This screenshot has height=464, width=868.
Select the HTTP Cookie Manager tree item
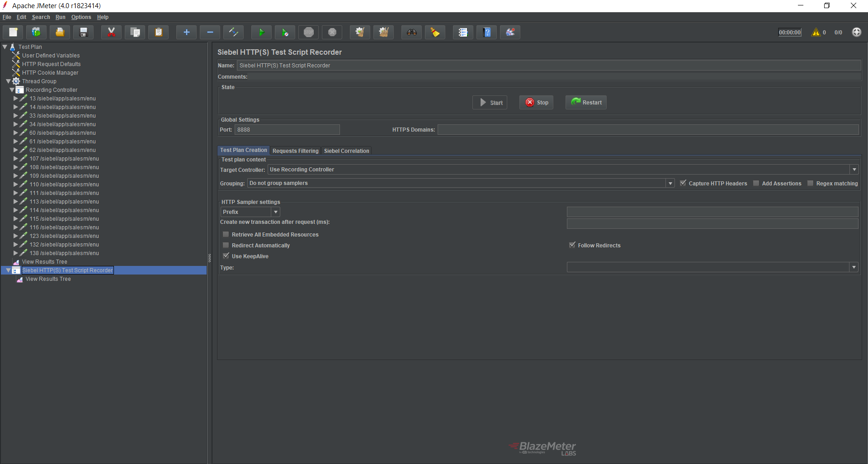coord(50,73)
